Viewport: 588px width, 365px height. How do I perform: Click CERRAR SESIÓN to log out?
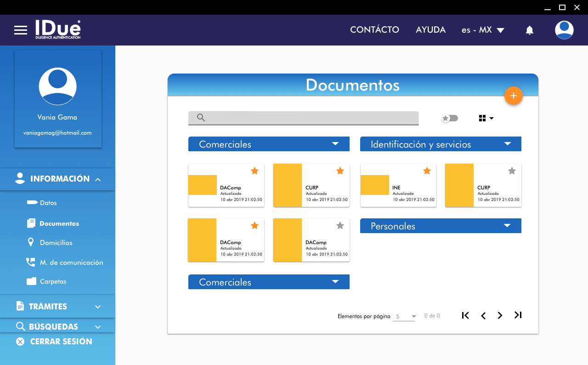61,342
